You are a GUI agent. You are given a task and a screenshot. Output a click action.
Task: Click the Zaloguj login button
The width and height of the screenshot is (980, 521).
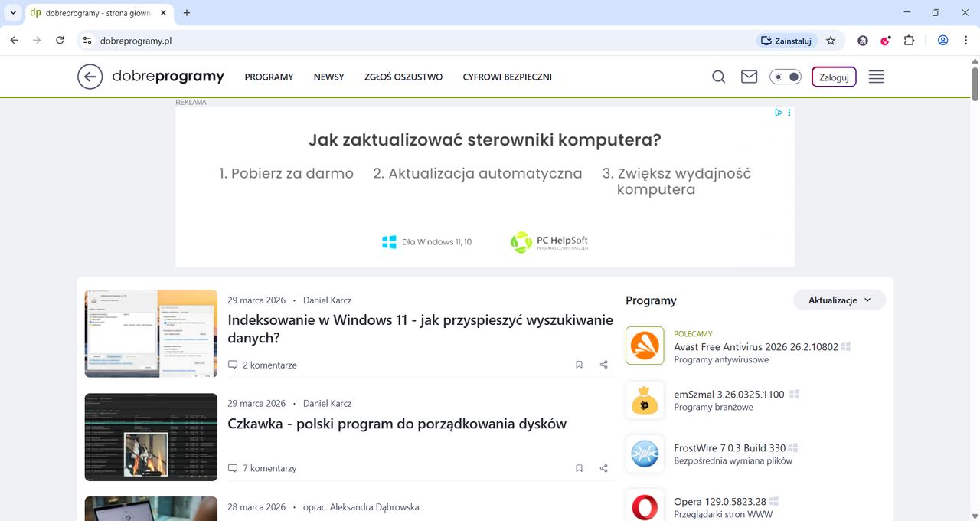coord(834,77)
